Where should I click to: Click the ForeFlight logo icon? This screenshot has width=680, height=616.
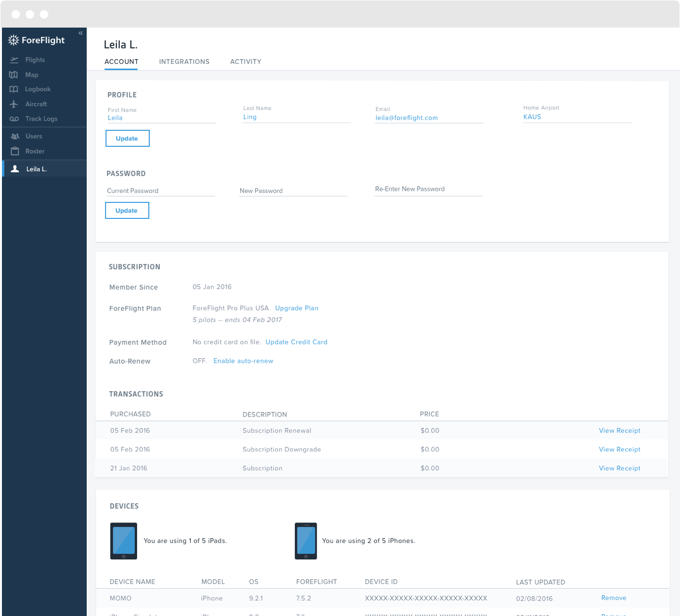(14, 40)
